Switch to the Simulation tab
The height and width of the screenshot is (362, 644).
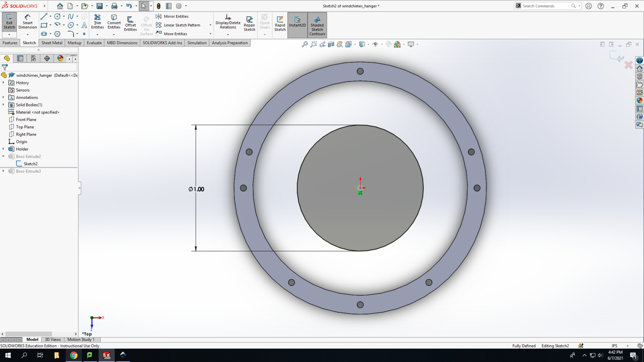click(x=197, y=43)
